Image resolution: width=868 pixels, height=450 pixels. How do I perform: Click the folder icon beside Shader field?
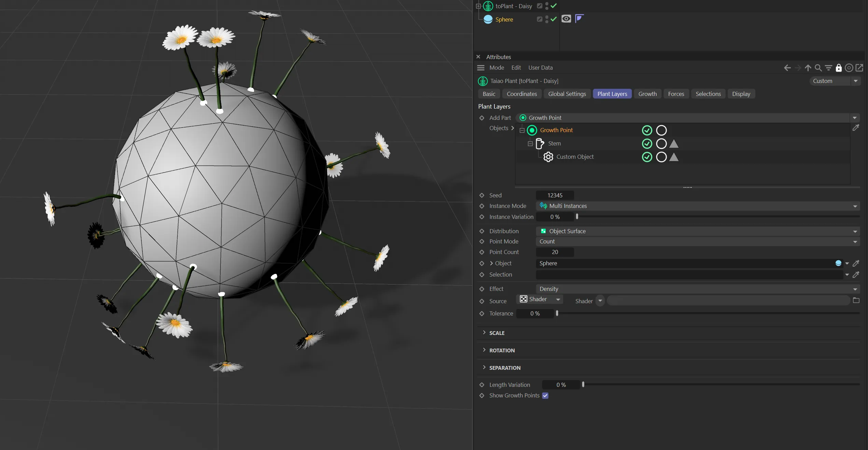856,300
